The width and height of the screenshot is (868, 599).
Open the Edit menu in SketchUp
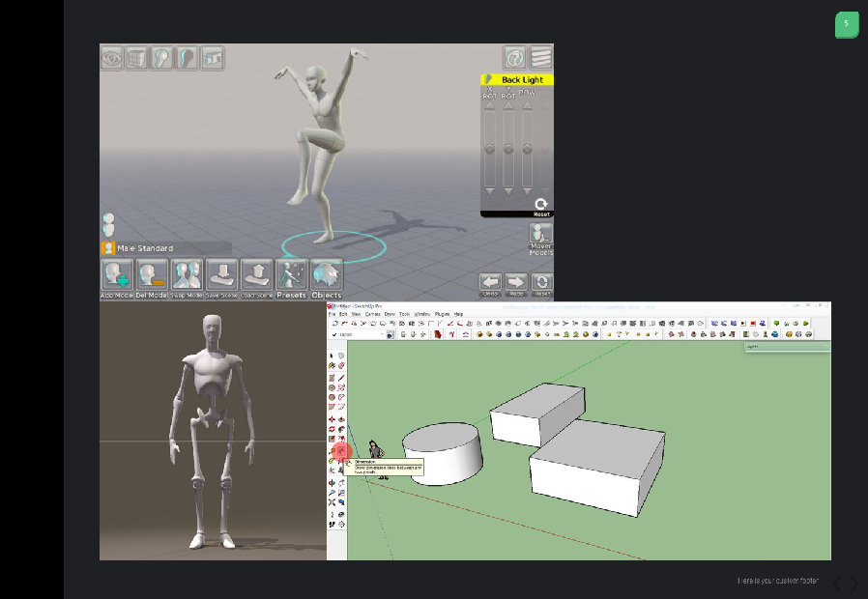pyautogui.click(x=343, y=314)
